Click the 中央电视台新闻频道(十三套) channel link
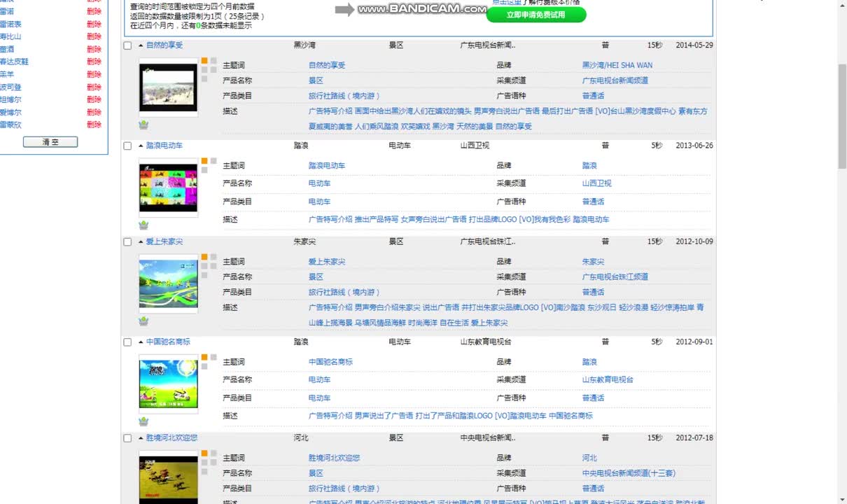847x504 pixels. [x=629, y=474]
